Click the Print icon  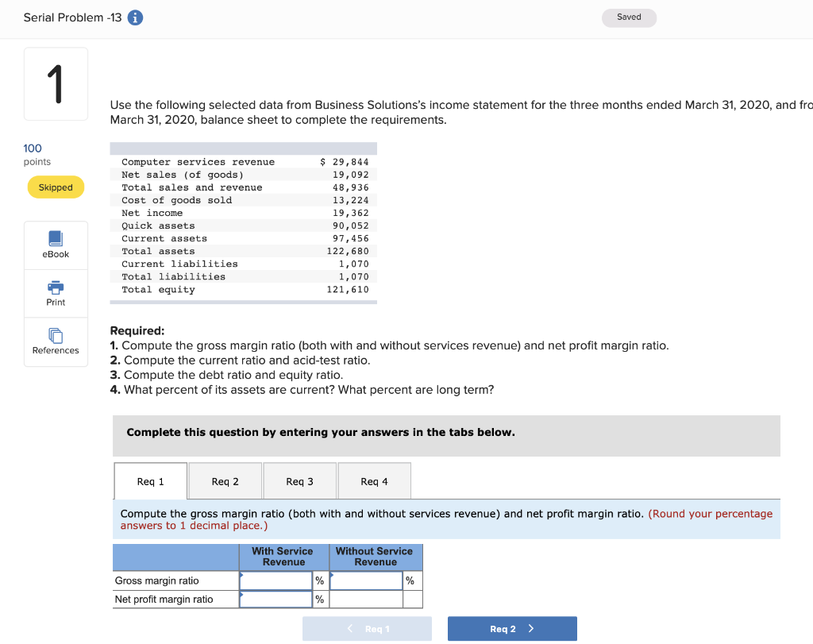tap(55, 293)
